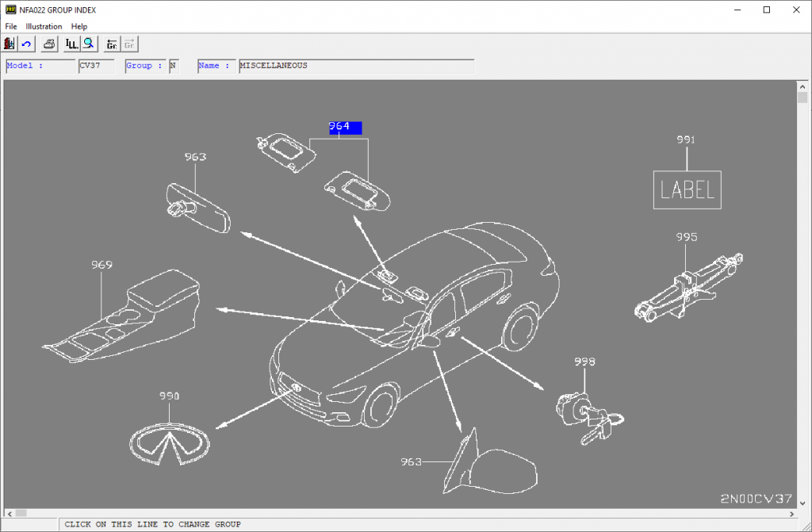Open the print icon
Image resolution: width=812 pixels, height=532 pixels.
[48, 44]
